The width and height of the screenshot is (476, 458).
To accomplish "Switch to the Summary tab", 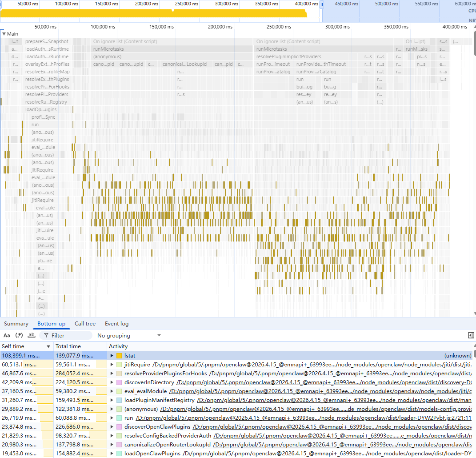I will tap(16, 324).
